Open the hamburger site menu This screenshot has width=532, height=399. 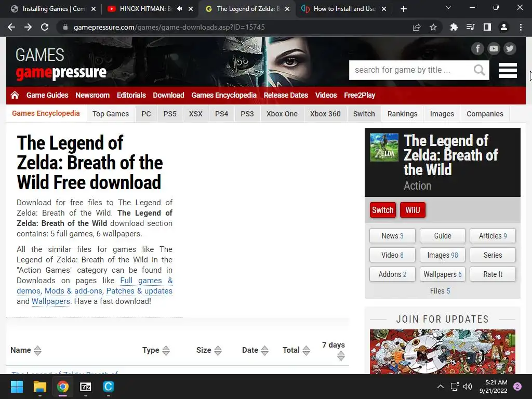click(x=508, y=70)
